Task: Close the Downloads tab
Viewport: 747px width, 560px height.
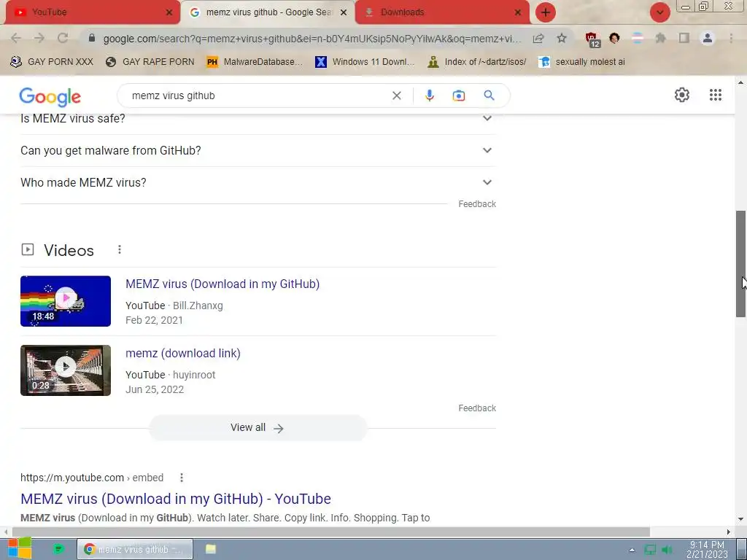Action: pyautogui.click(x=518, y=12)
